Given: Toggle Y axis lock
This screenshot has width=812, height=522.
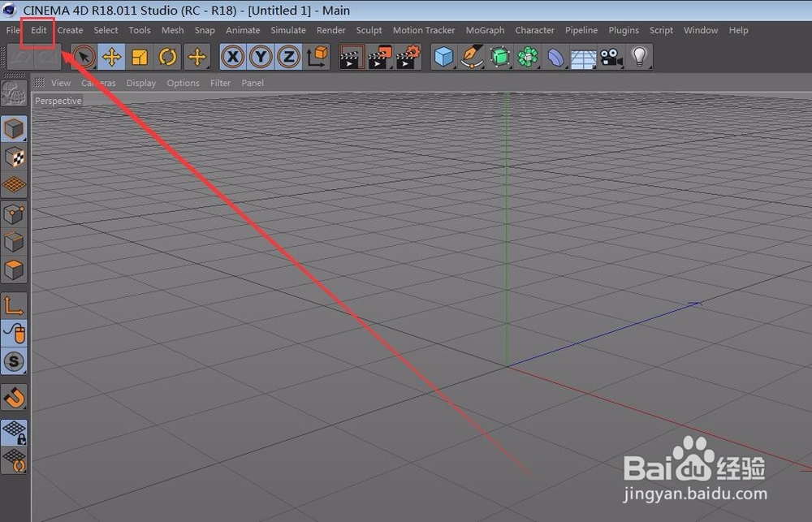Looking at the screenshot, I should (261, 57).
